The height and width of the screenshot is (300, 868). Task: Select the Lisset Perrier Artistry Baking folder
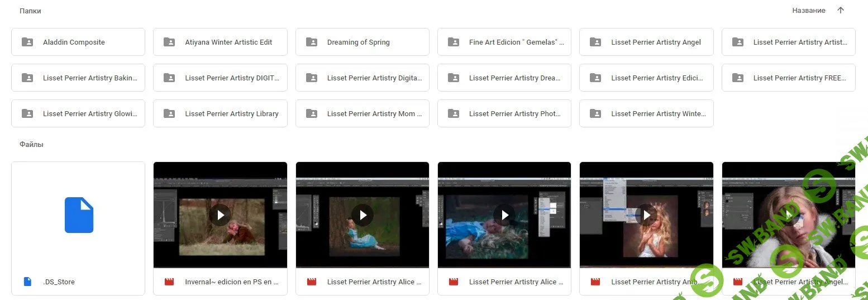[x=78, y=78]
